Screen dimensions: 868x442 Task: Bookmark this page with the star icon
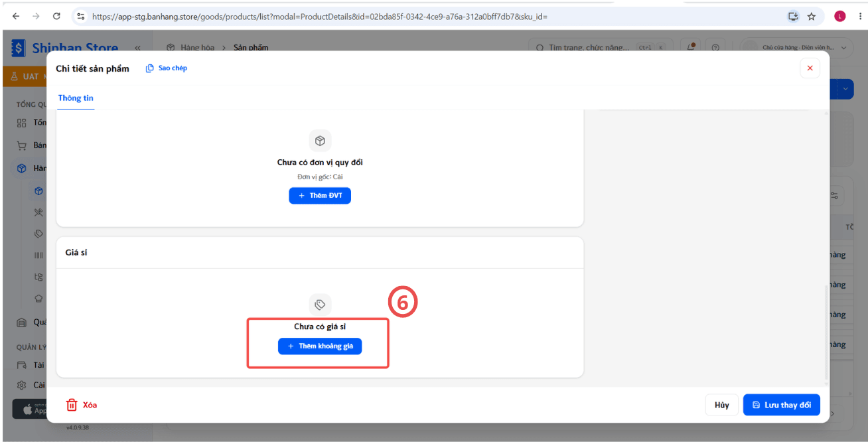pyautogui.click(x=811, y=16)
